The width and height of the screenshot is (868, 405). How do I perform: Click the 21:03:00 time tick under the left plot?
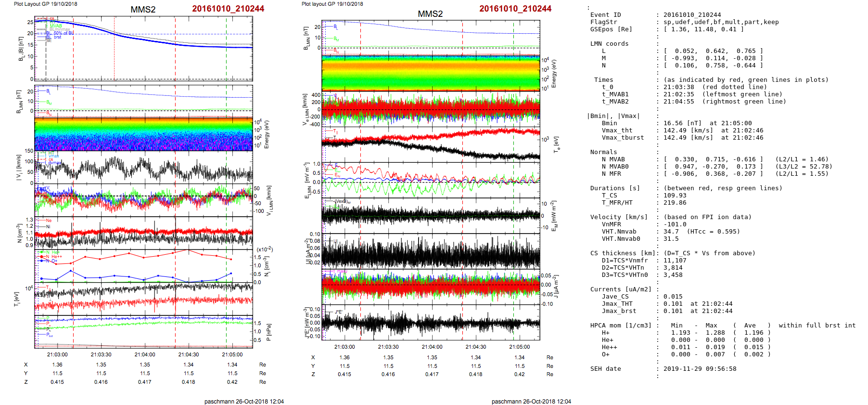pos(57,354)
